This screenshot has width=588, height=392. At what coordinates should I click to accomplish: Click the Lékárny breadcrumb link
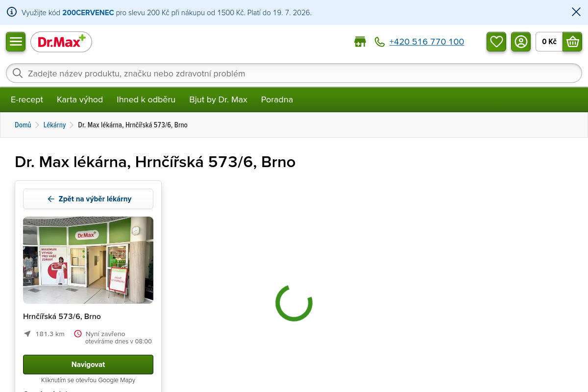(54, 125)
